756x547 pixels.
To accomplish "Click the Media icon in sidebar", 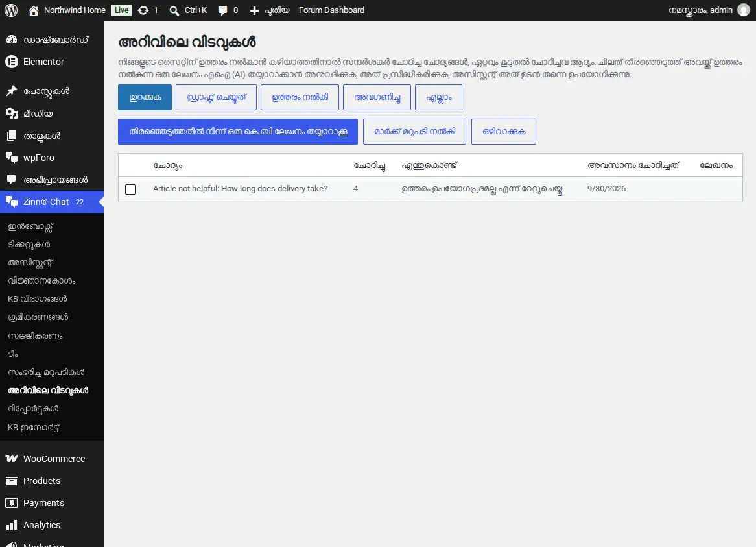I will 12,114.
